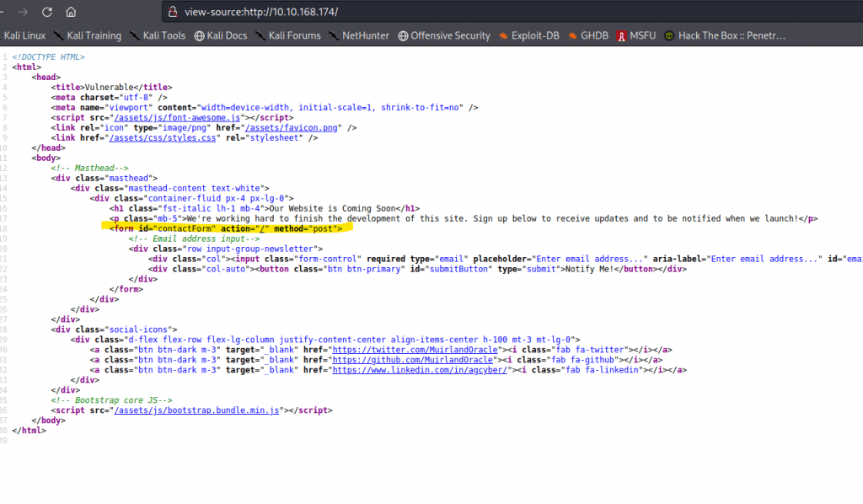Click the forward navigation arrow
Viewport: 863px width, 504px height.
(x=23, y=12)
